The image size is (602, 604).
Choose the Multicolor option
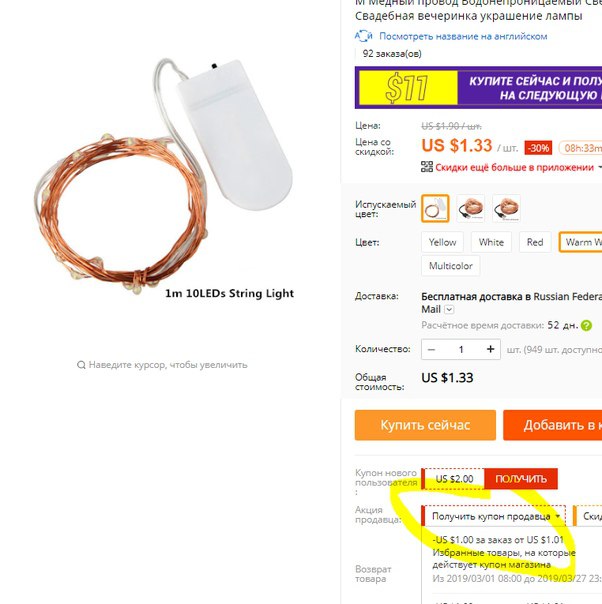point(451,266)
